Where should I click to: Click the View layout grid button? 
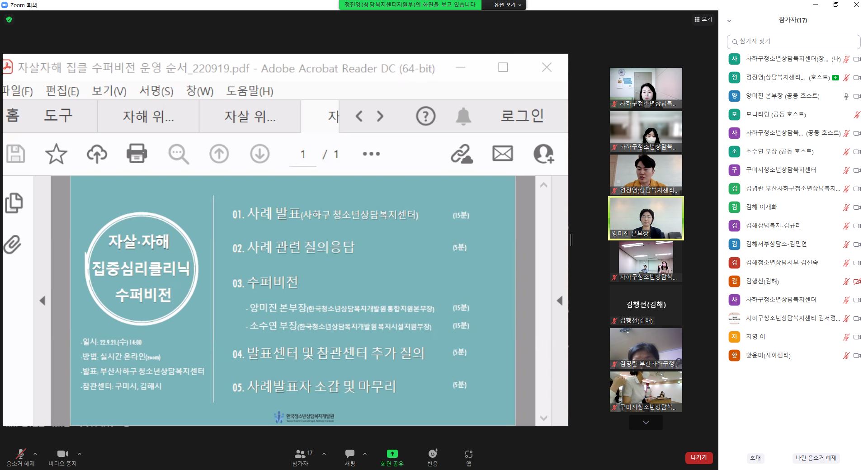703,19
